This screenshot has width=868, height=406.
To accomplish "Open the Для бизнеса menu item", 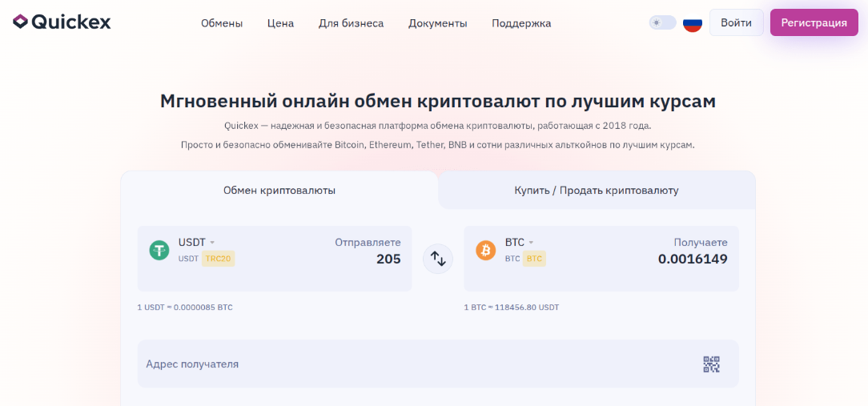I will coord(351,23).
